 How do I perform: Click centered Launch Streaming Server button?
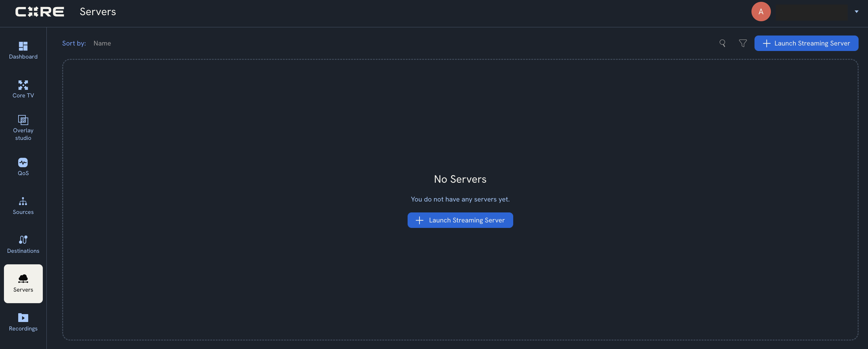tap(460, 220)
